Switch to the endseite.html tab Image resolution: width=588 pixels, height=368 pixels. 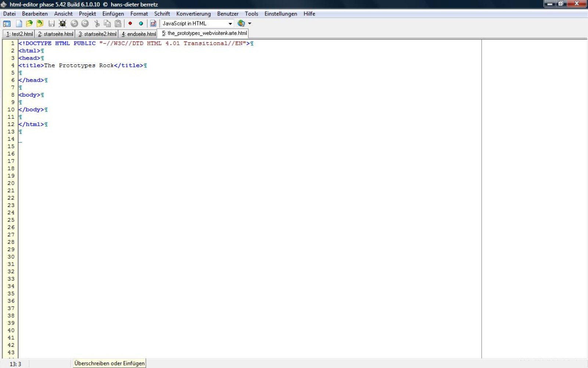[x=138, y=34]
